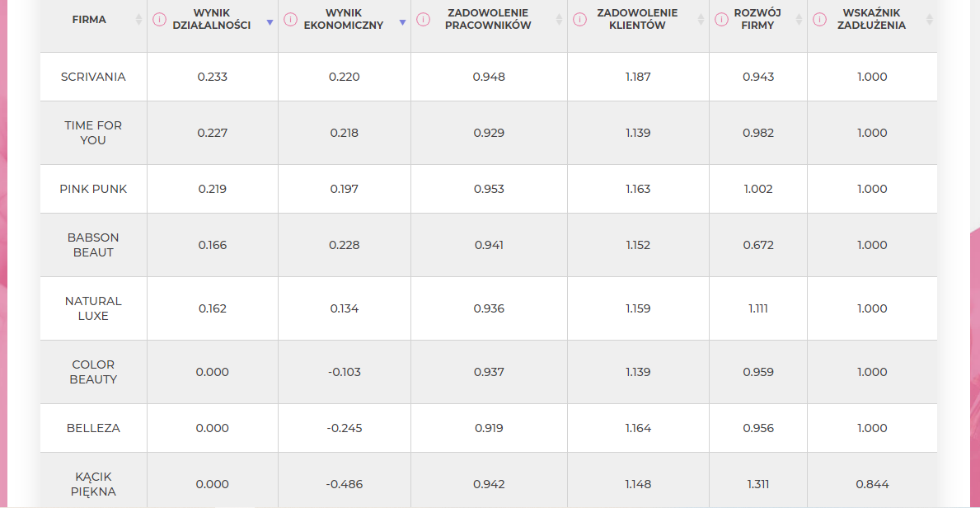The image size is (980, 508).
Task: Click info icon beside Zadowolenie Pracowników header
Action: click(x=423, y=19)
